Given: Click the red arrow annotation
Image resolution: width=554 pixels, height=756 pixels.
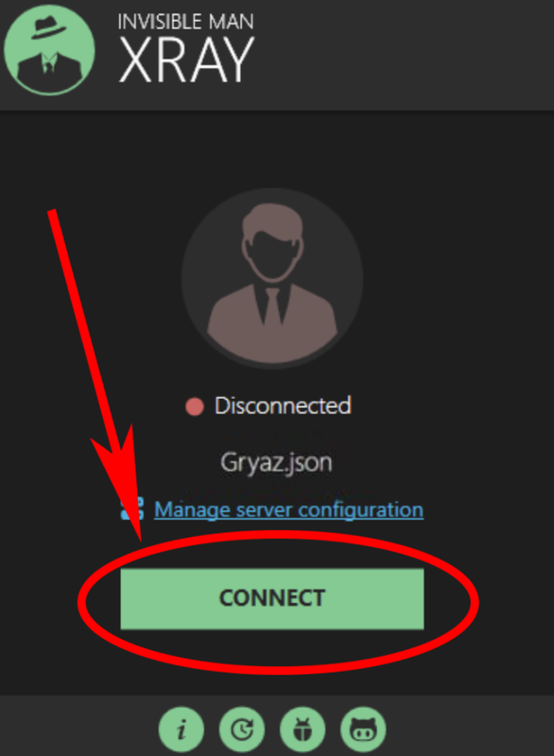Looking at the screenshot, I should tap(96, 376).
